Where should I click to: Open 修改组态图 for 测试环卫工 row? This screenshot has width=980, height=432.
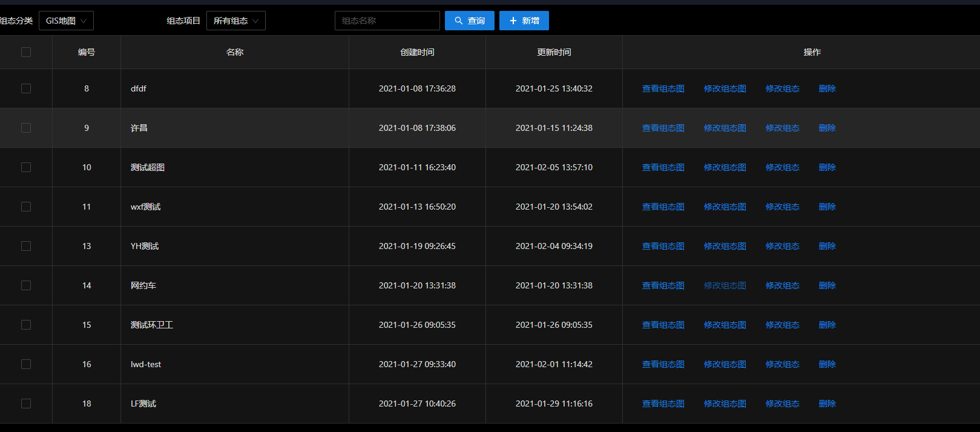(725, 325)
